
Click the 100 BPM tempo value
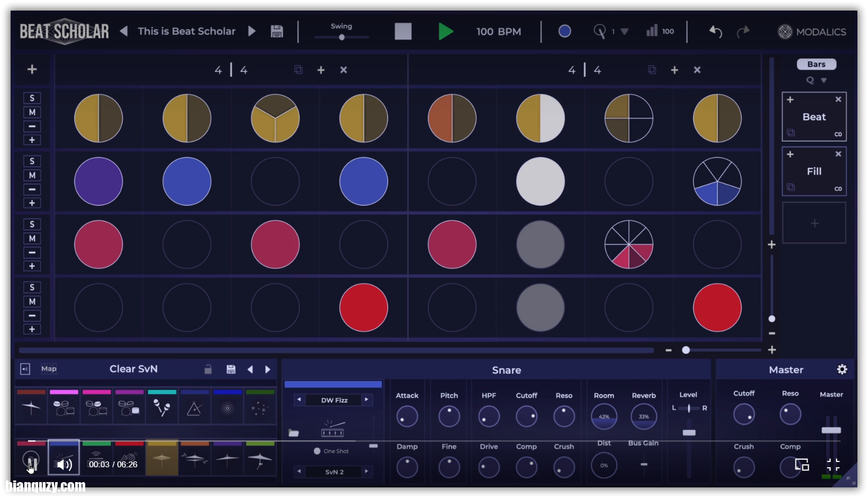pyautogui.click(x=499, y=32)
